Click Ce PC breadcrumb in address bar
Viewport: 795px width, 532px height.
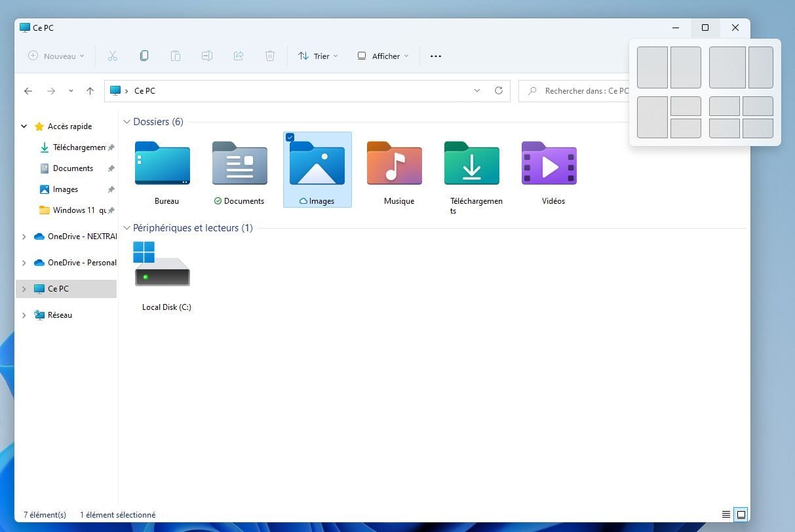tap(145, 91)
